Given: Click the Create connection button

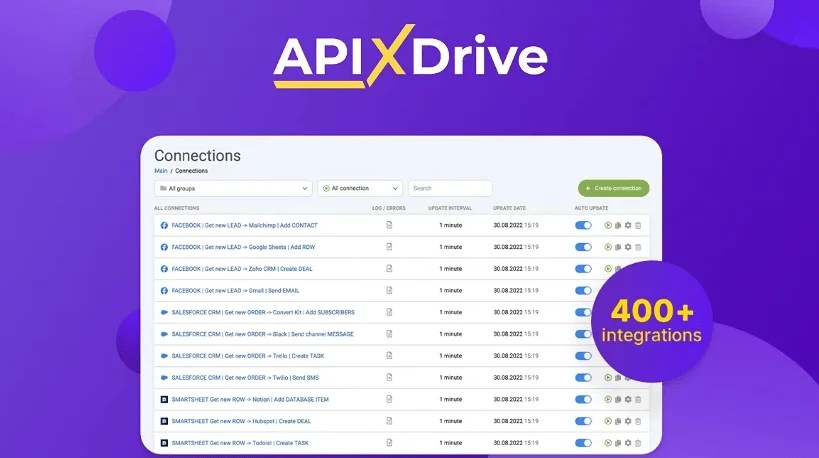Looking at the screenshot, I should (x=614, y=189).
